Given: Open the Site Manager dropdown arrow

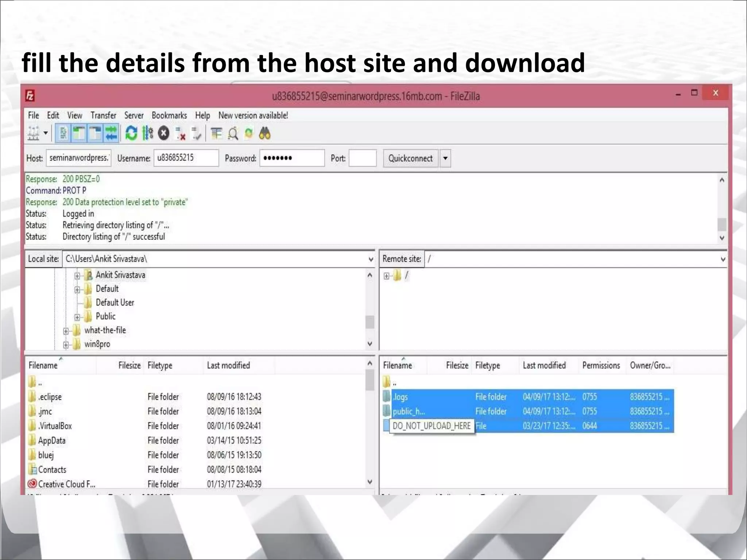Looking at the screenshot, I should pos(46,133).
